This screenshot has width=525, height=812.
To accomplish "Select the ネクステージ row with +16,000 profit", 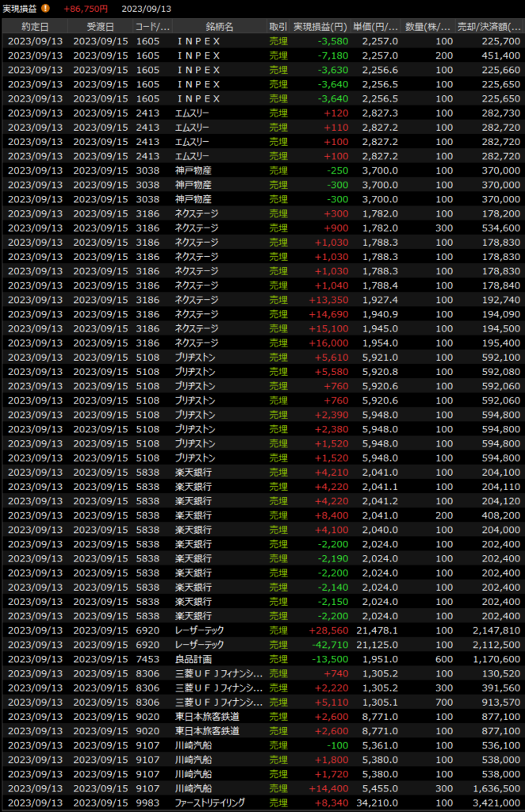I will click(262, 343).
